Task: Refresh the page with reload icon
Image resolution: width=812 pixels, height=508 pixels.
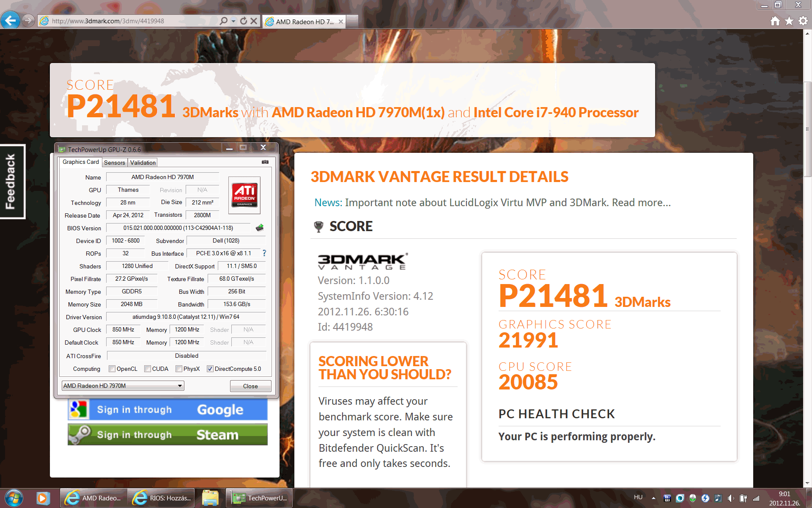Action: pos(243,21)
